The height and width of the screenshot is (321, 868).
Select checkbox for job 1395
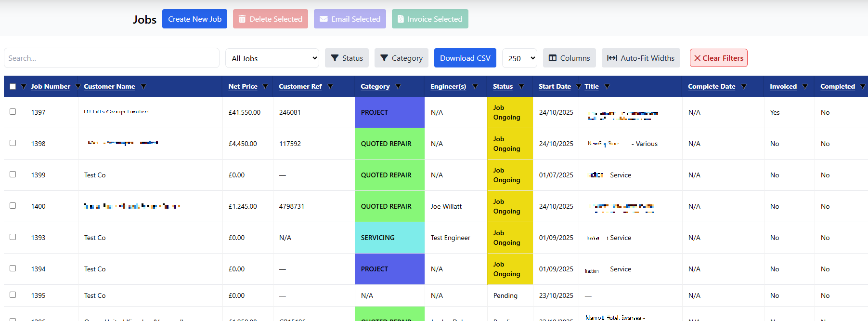click(x=13, y=295)
